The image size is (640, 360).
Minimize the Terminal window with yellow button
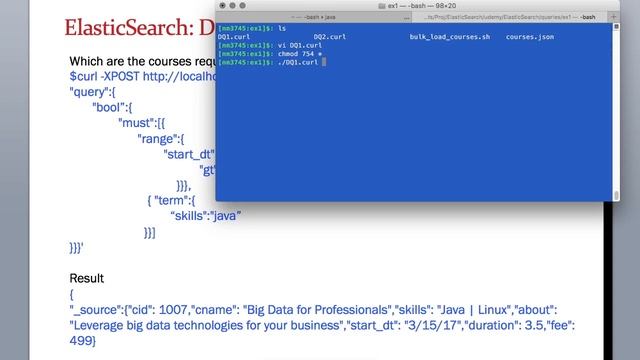coord(232,6)
